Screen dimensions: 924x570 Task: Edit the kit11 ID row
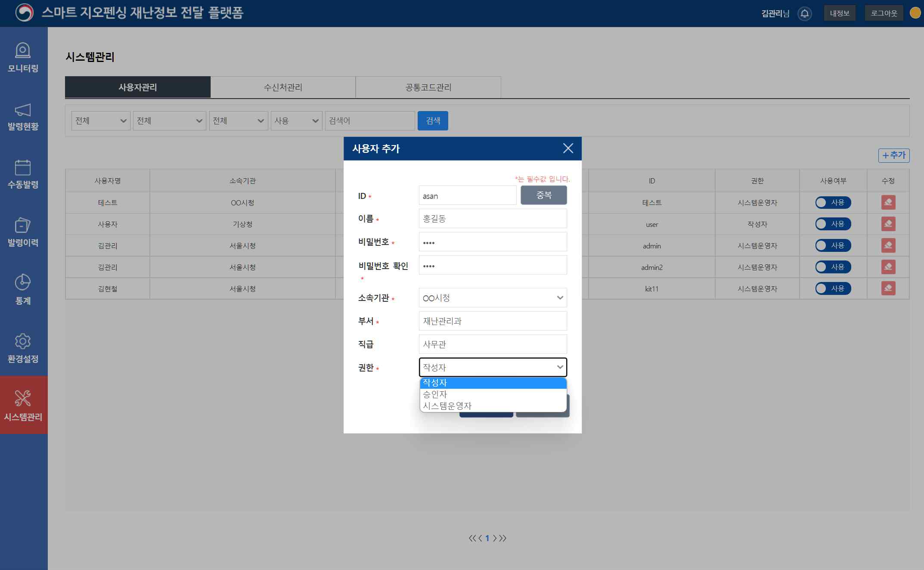pos(888,288)
